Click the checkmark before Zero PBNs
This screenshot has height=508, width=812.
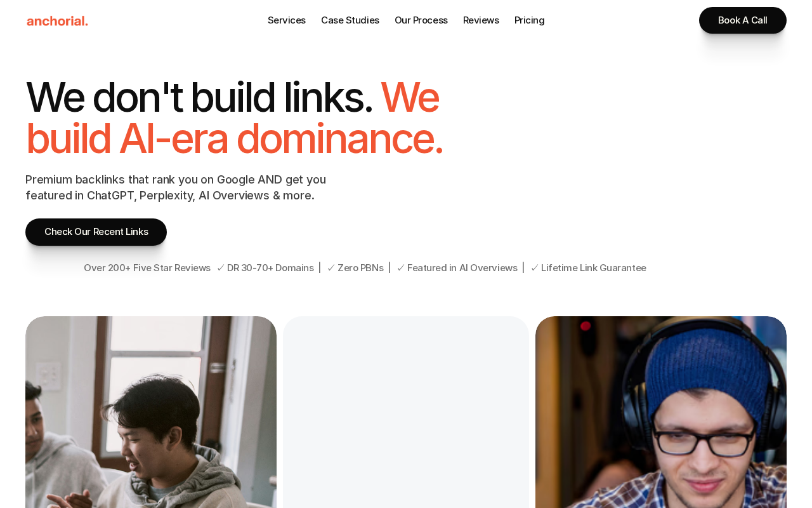[x=331, y=268]
